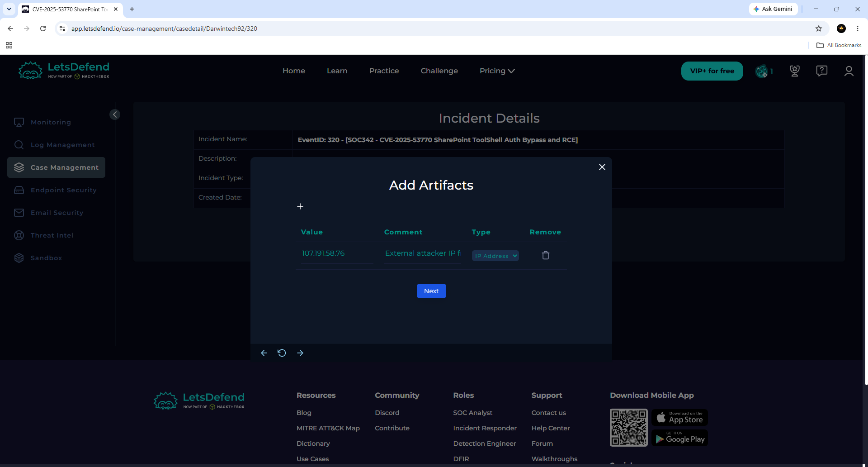
Task: Go to Home in top navigation
Action: tap(294, 71)
